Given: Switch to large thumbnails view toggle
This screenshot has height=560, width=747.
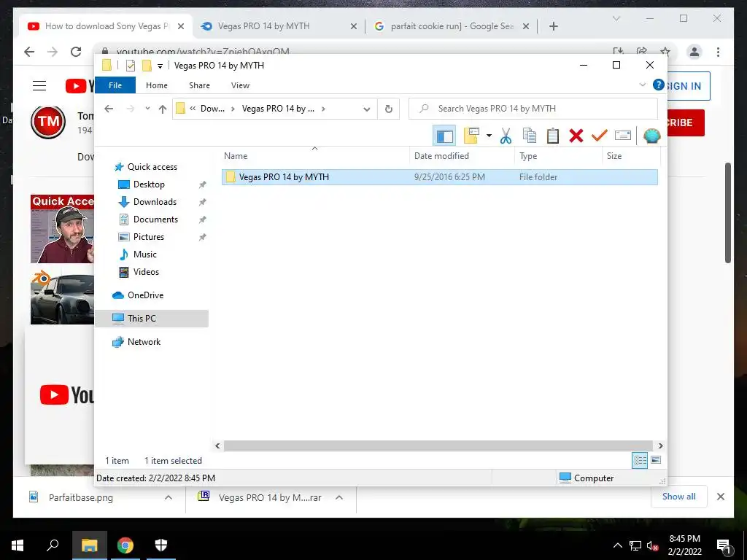Looking at the screenshot, I should 656,460.
